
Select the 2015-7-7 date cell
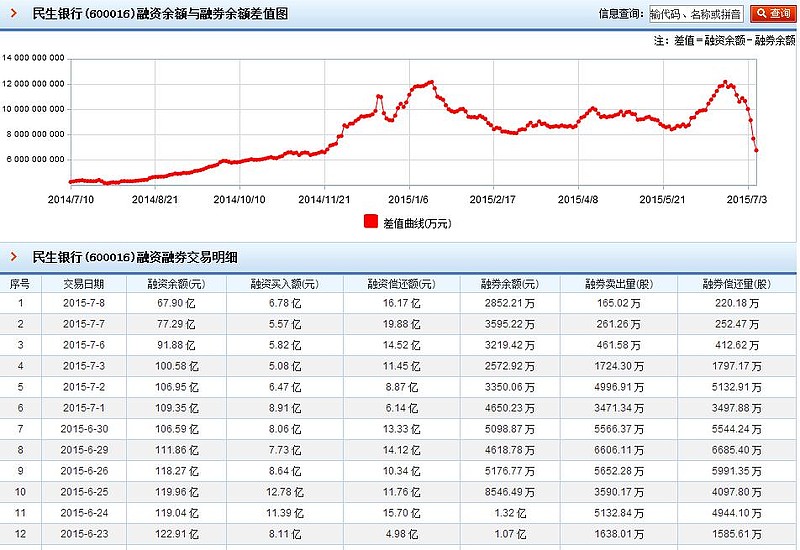84,324
